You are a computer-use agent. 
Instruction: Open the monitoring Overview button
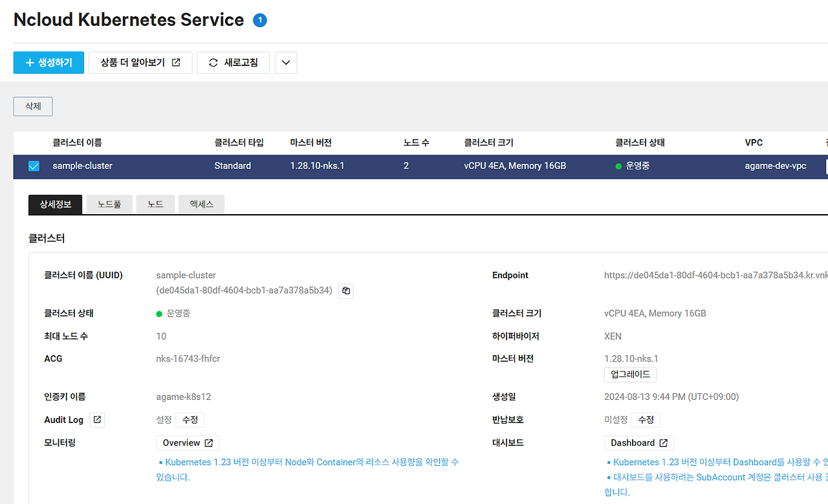pos(188,443)
